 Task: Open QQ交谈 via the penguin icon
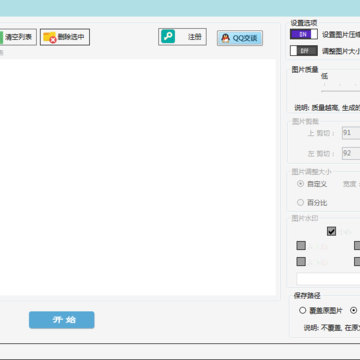coord(226,38)
